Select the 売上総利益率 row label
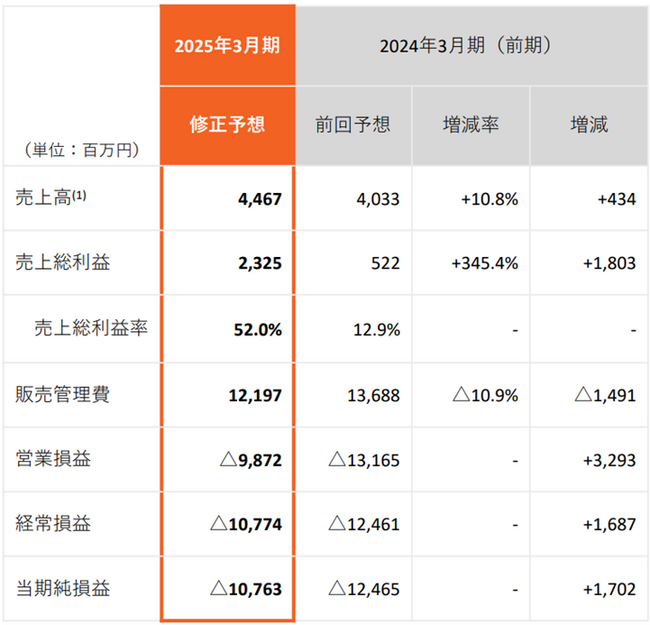The height and width of the screenshot is (625, 650). pos(91,328)
